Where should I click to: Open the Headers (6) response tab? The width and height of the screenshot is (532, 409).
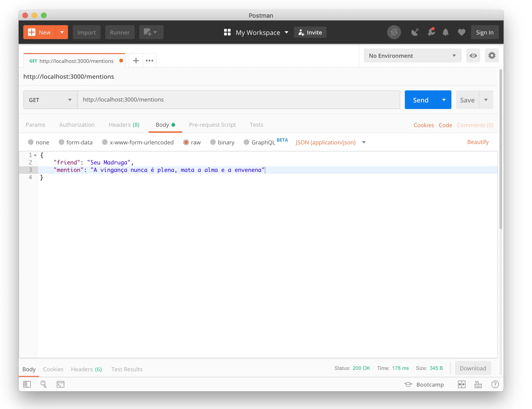click(86, 369)
